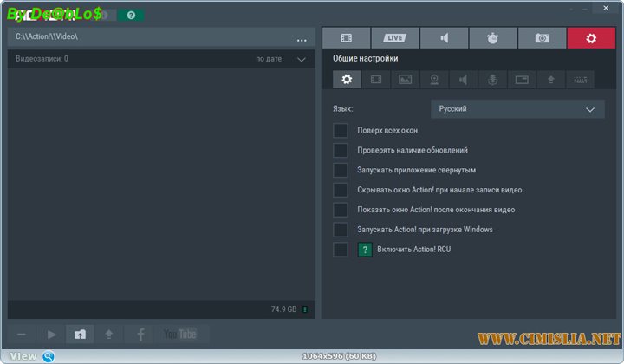The height and width of the screenshot is (364, 624).
Task: Open microphone settings sub-tab icon
Action: pos(492,80)
